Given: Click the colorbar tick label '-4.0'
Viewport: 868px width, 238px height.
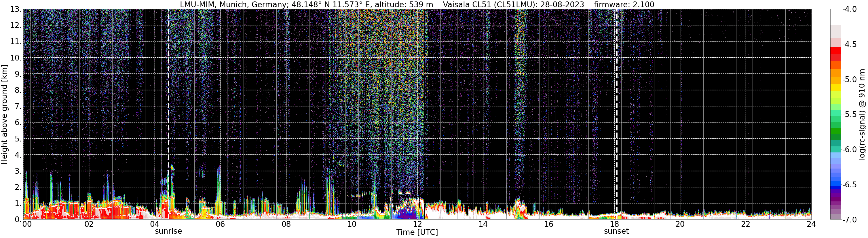Looking at the screenshot, I should pyautogui.click(x=850, y=10).
